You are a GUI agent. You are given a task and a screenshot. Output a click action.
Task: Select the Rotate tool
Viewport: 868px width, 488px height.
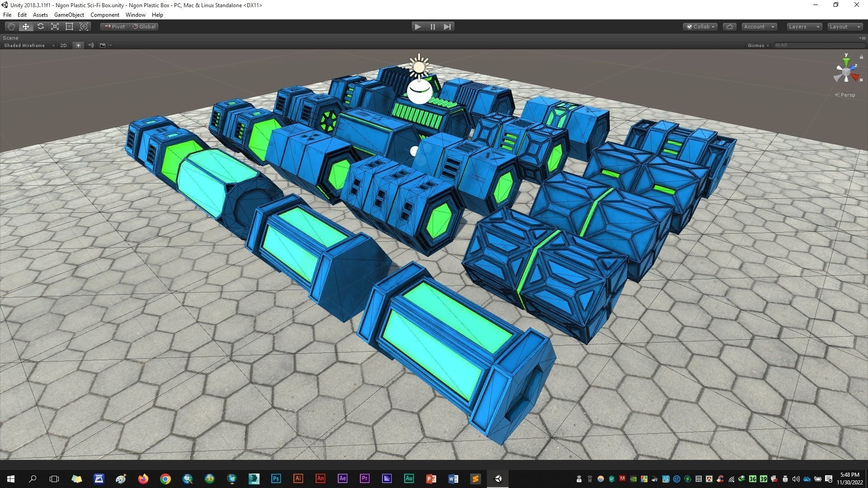click(x=40, y=27)
